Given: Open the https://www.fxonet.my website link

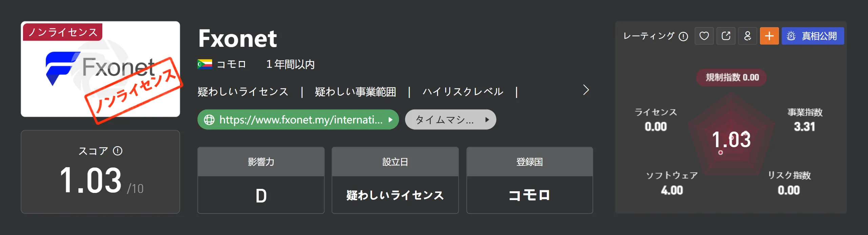Looking at the screenshot, I should 298,120.
